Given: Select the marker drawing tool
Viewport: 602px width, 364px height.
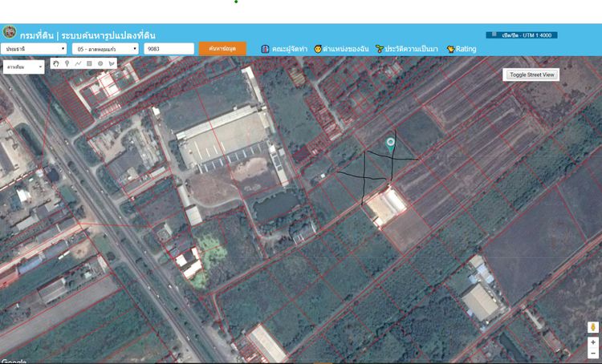Looking at the screenshot, I should (67, 63).
